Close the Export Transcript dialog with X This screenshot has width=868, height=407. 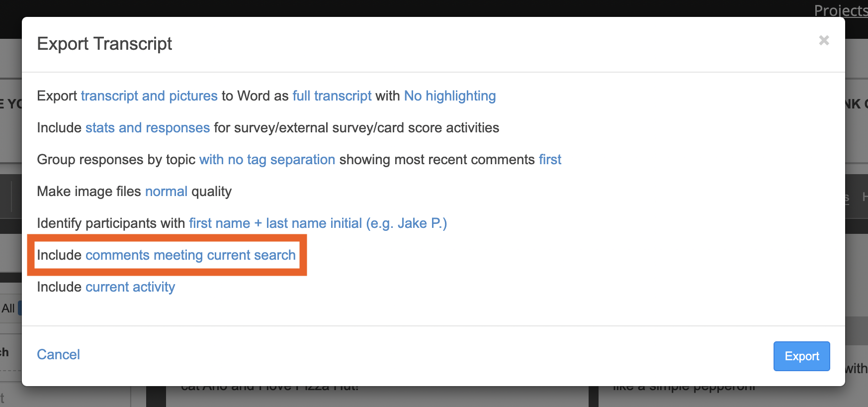click(824, 40)
